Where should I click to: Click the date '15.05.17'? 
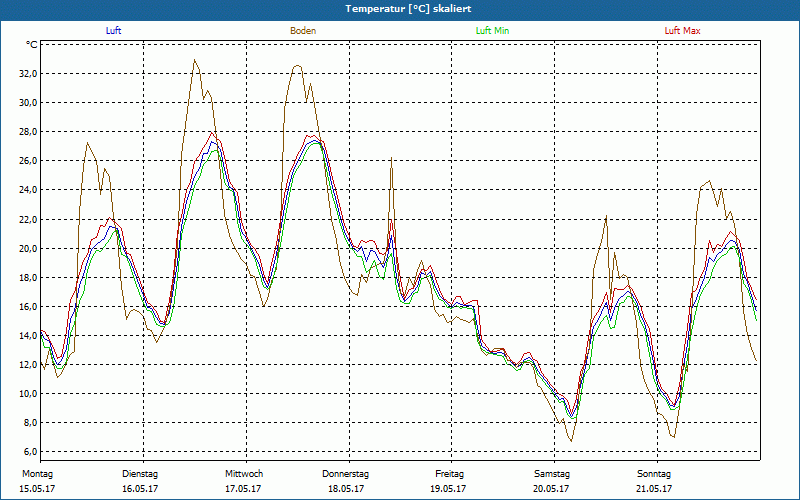(x=37, y=489)
